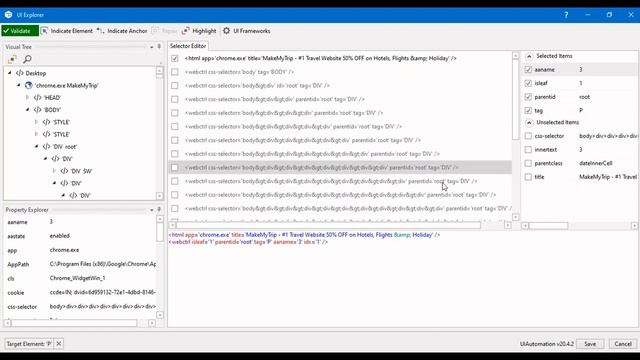Screen dimensions: 640x360
Task: Select the Chrome globe icon in tree
Action: tap(29, 85)
